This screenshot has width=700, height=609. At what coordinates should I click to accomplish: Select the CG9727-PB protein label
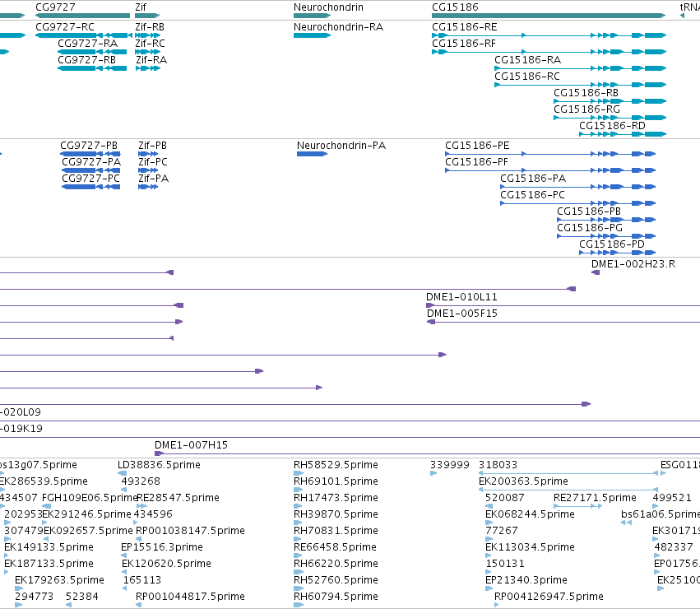(x=89, y=146)
